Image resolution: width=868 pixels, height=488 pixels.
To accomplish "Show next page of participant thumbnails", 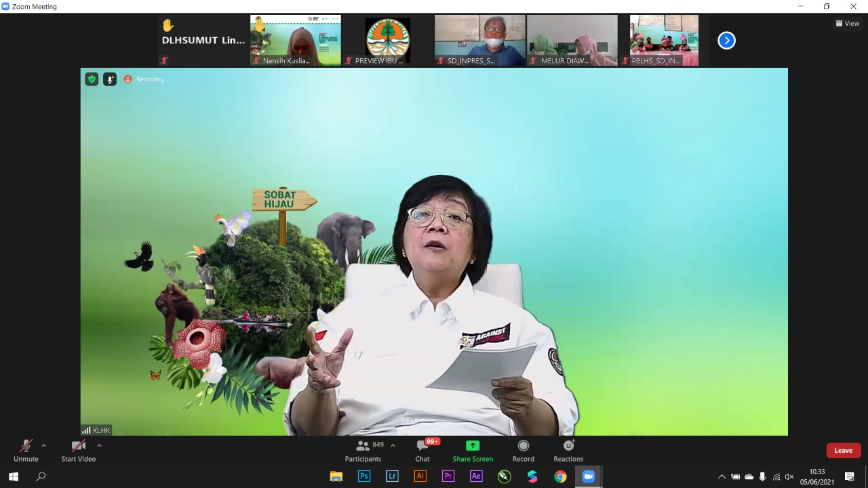I will 726,41.
